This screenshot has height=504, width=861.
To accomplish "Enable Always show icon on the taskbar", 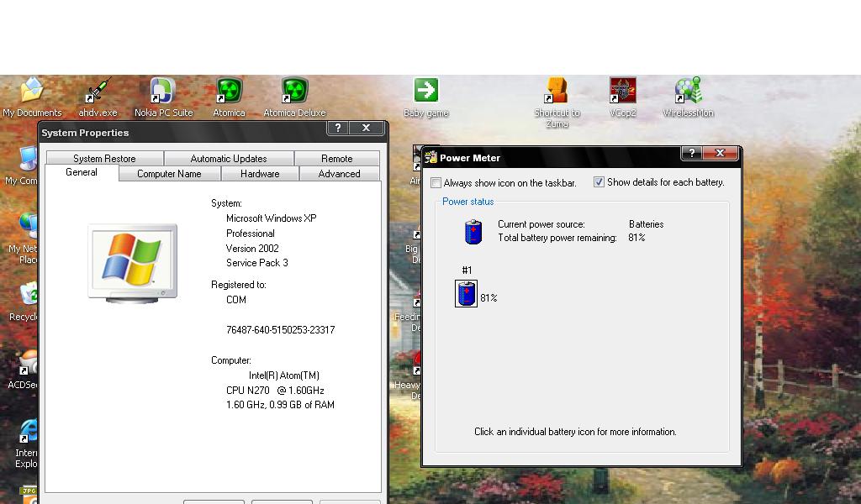I will [x=436, y=182].
